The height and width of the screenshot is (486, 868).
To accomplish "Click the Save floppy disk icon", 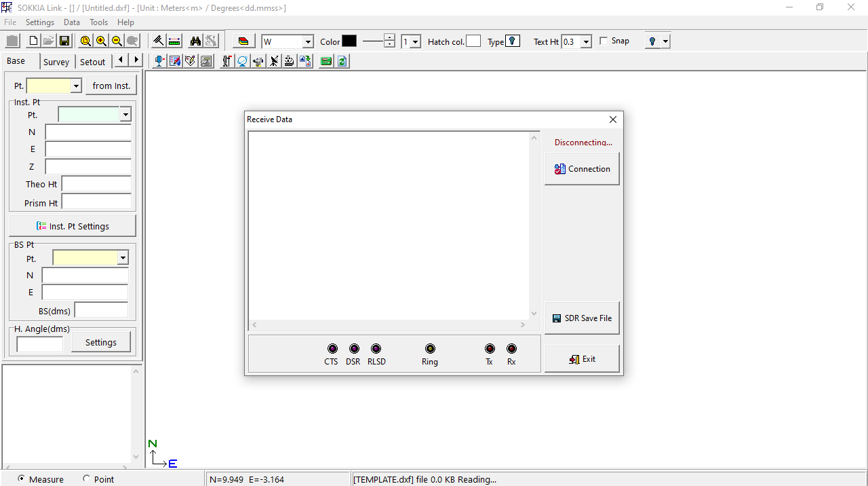I will pyautogui.click(x=64, y=41).
